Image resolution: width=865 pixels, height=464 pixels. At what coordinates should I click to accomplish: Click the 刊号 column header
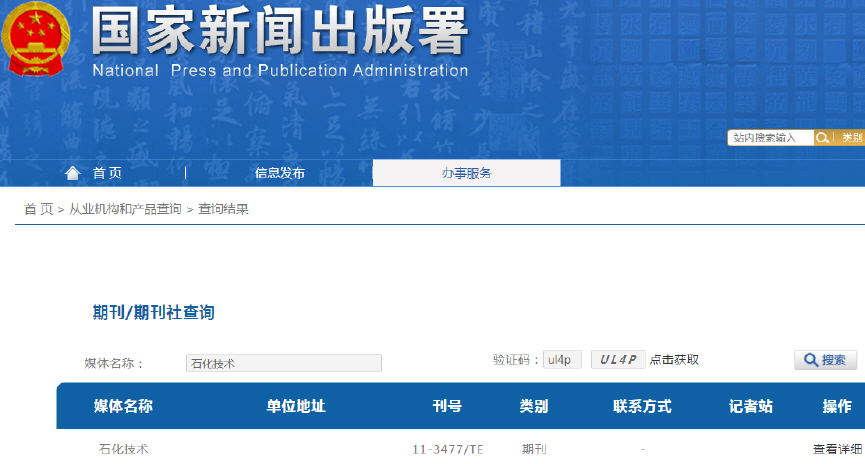click(447, 406)
